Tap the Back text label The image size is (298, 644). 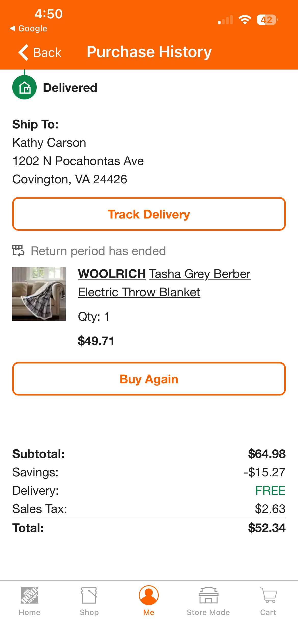(x=47, y=53)
